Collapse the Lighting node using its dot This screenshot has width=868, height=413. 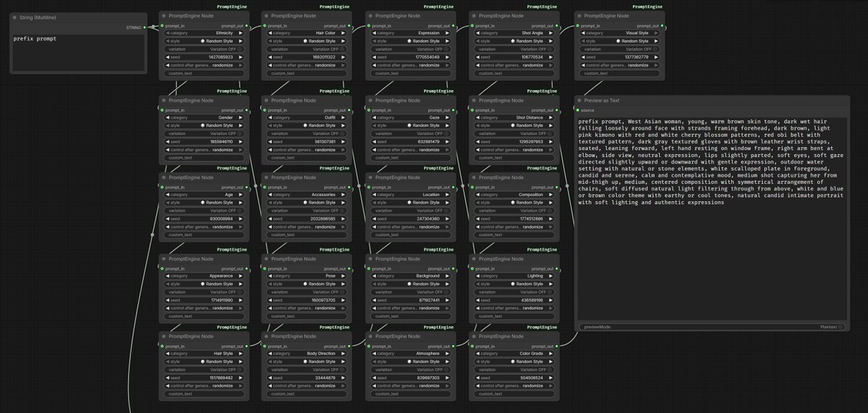click(475, 258)
